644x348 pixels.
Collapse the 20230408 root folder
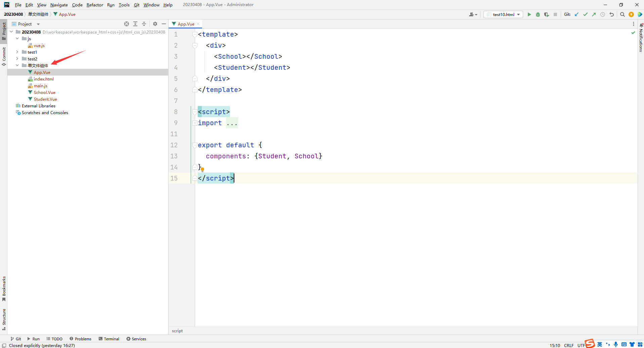coord(11,32)
